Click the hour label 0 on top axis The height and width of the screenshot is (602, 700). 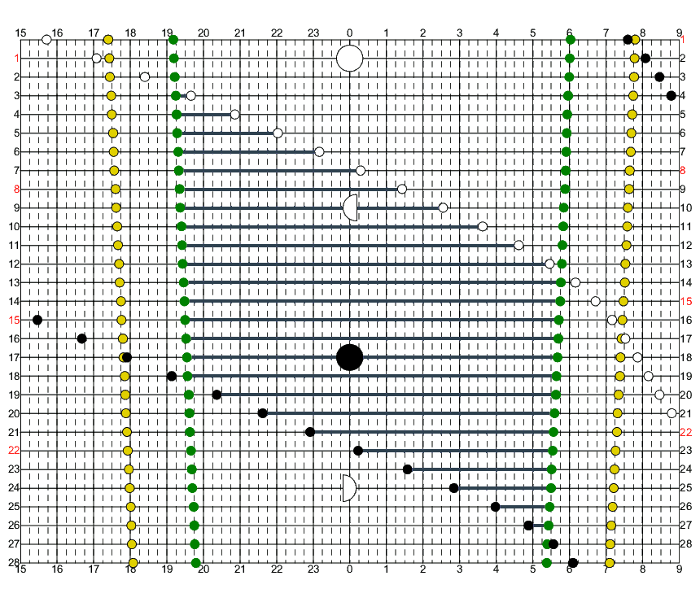[349, 33]
